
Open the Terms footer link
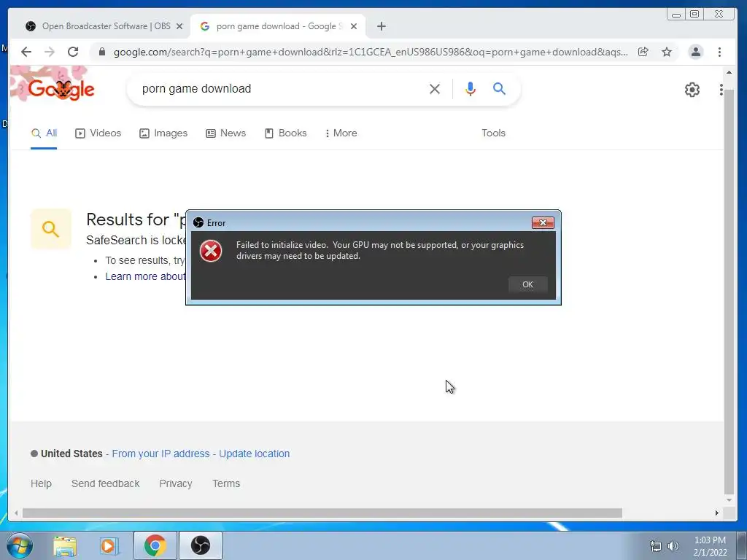(226, 484)
